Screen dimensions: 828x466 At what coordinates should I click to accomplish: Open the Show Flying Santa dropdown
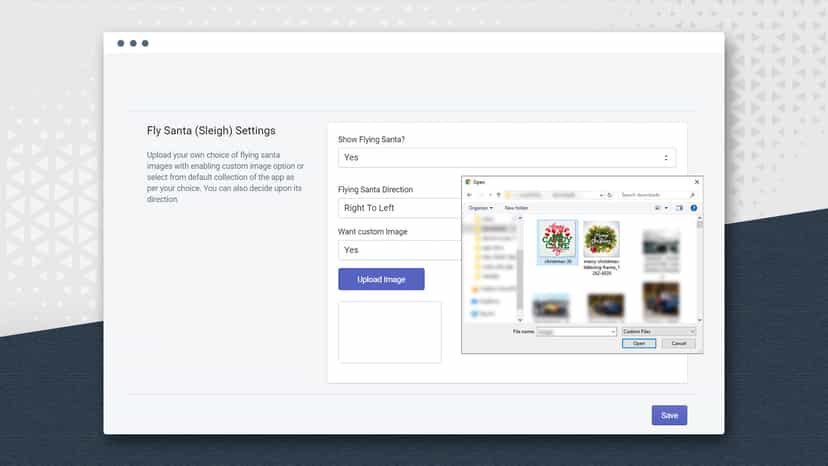[507, 157]
